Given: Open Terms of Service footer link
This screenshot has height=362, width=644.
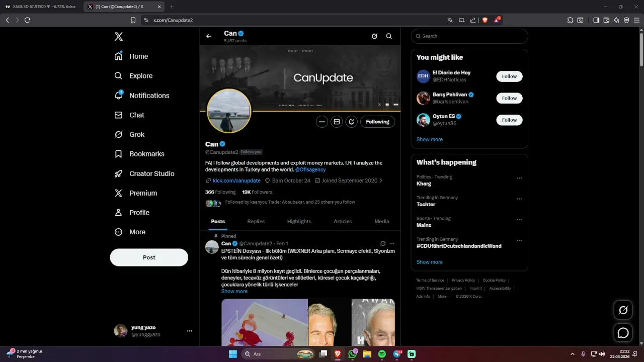Looking at the screenshot, I should (430, 280).
